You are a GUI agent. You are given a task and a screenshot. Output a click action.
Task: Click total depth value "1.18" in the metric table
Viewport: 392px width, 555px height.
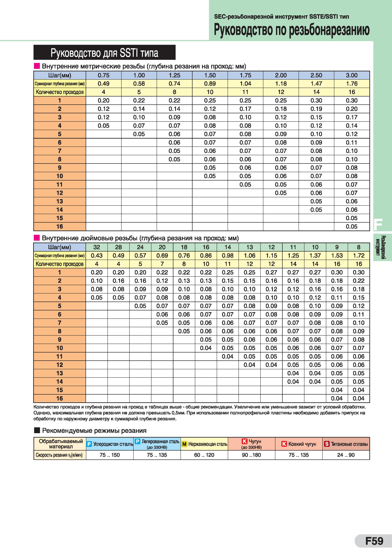(281, 84)
